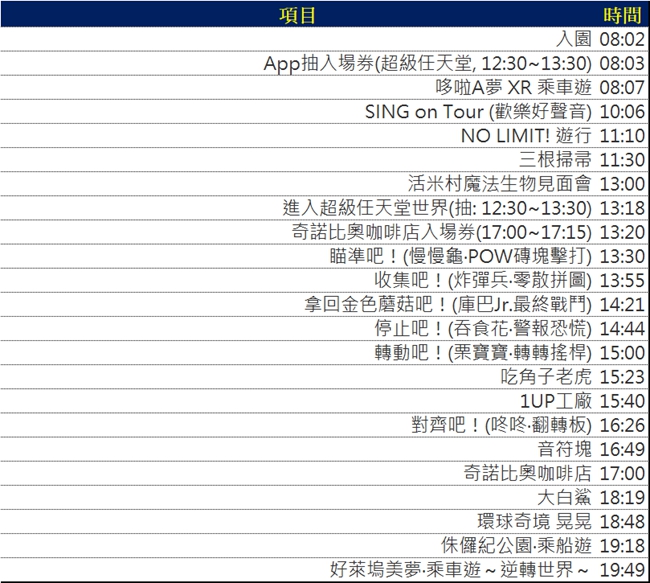Select the NO LIMIT! 遊行 cell
Viewport: 650px width, 583px height.
coord(526,135)
